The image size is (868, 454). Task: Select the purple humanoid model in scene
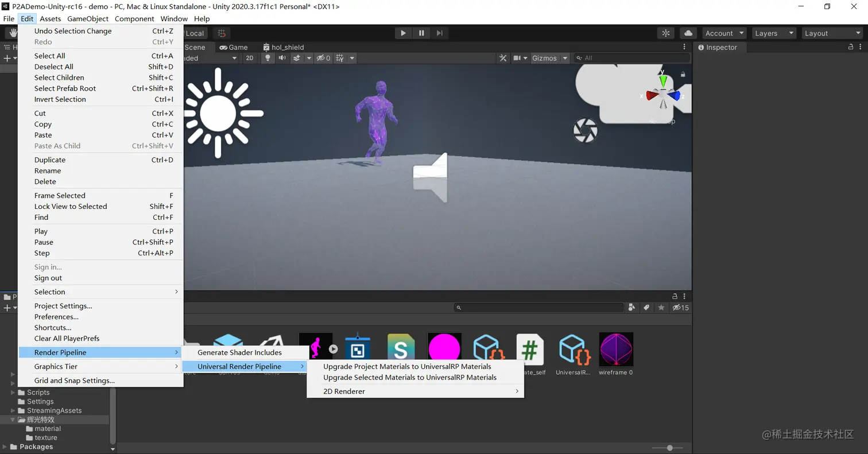pyautogui.click(x=377, y=122)
